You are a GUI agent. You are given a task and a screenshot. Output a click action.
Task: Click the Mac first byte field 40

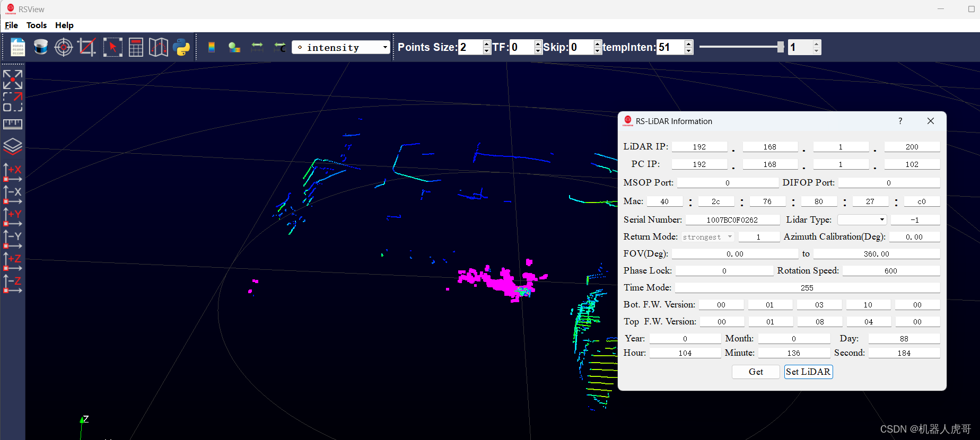tap(664, 201)
